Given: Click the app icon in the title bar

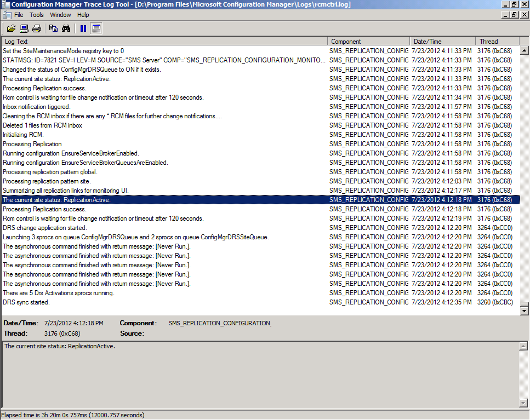Looking at the screenshot, I should (5, 4).
